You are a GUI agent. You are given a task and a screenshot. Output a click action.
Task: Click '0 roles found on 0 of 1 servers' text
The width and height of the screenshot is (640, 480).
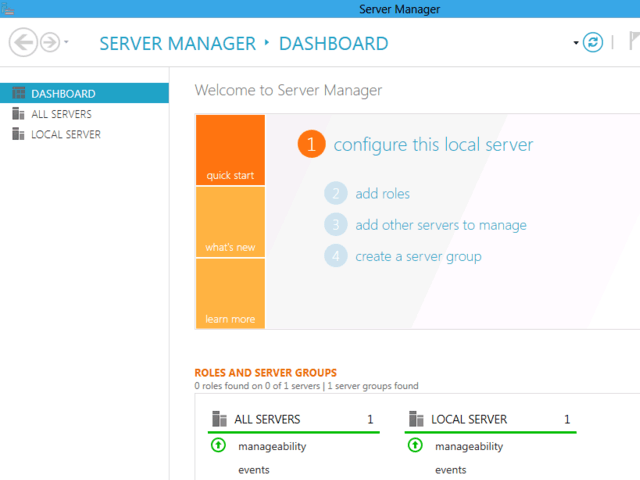click(257, 386)
